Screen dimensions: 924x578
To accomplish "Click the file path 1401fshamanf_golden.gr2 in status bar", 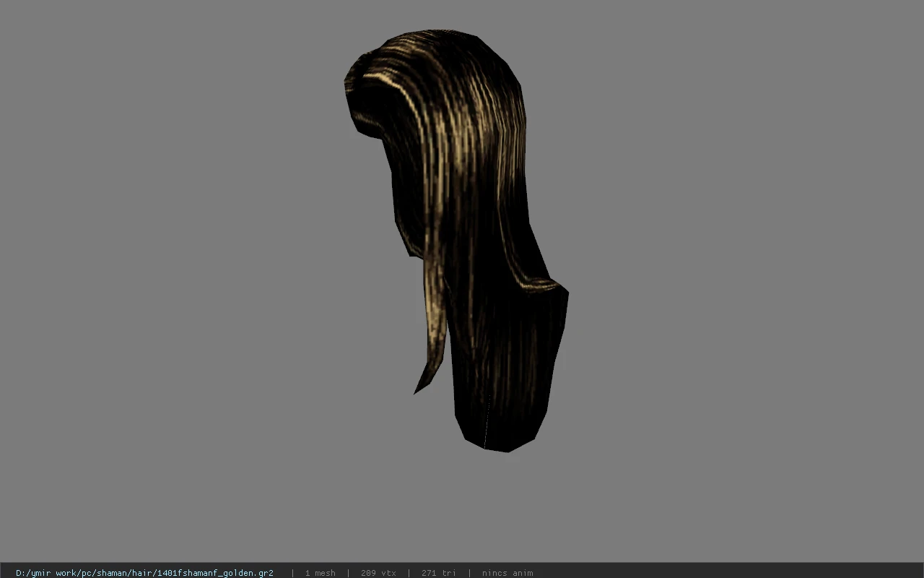I will click(x=144, y=573).
